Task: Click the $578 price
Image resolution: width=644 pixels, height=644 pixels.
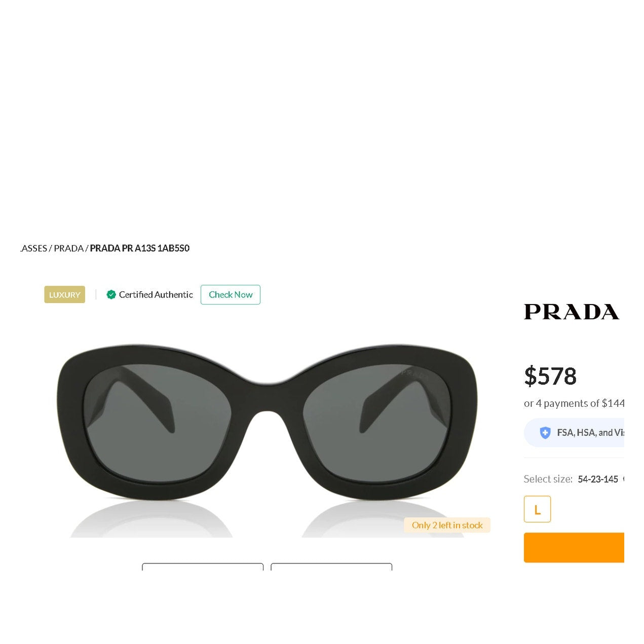Action: tap(550, 376)
